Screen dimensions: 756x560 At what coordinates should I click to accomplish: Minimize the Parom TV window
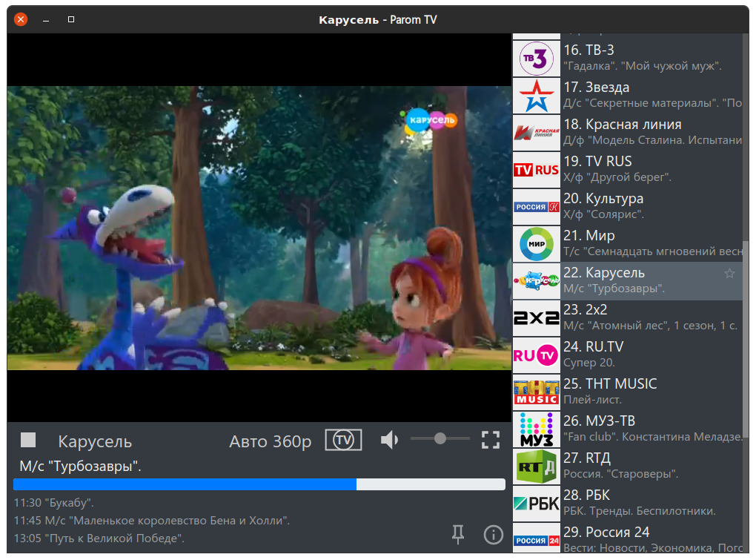tap(46, 20)
